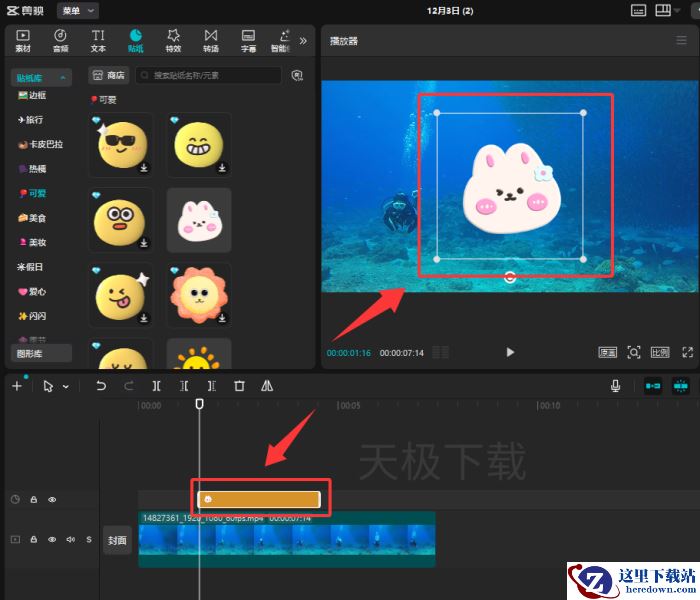This screenshot has height=600, width=700.
Task: Open the 商店 sticker store
Action: point(108,75)
